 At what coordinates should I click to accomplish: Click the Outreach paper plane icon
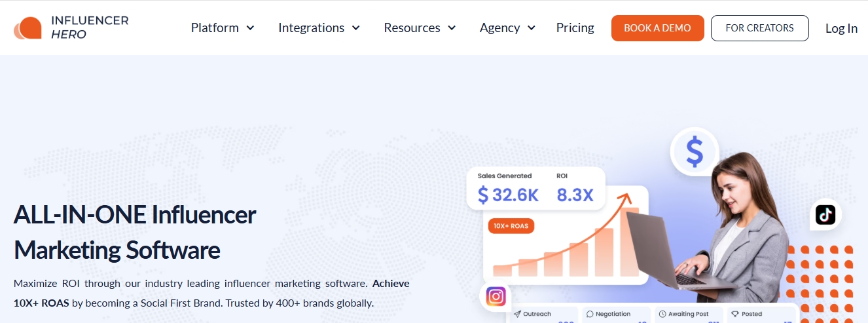tap(517, 314)
